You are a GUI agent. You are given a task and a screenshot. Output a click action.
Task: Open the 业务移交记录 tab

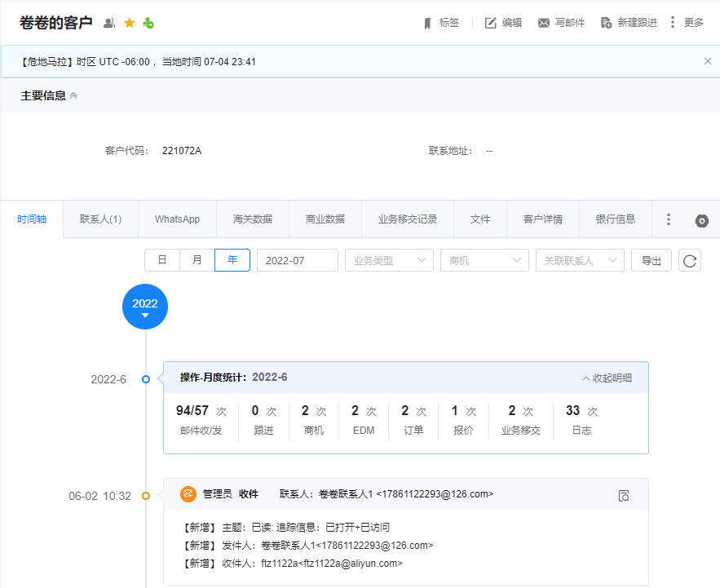(x=408, y=219)
